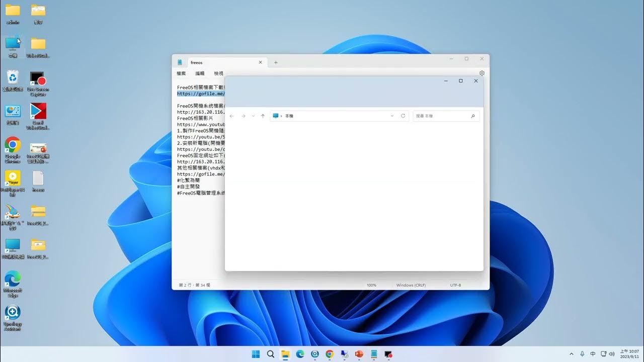The image size is (644, 362).
Task: Go forward in File Explorer
Action: 243,116
